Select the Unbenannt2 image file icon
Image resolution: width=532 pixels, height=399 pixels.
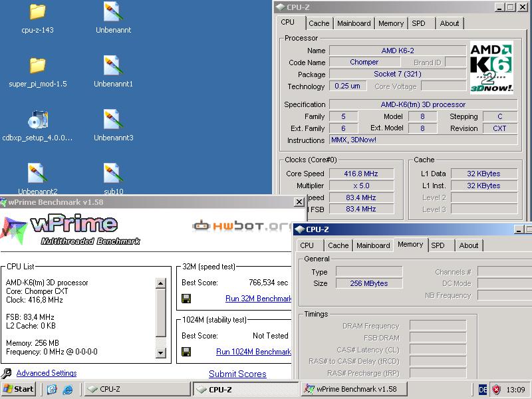37,173
